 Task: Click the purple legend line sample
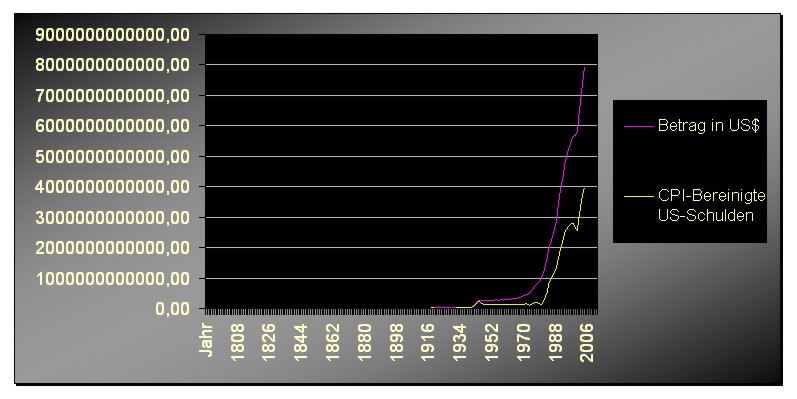[x=639, y=126]
